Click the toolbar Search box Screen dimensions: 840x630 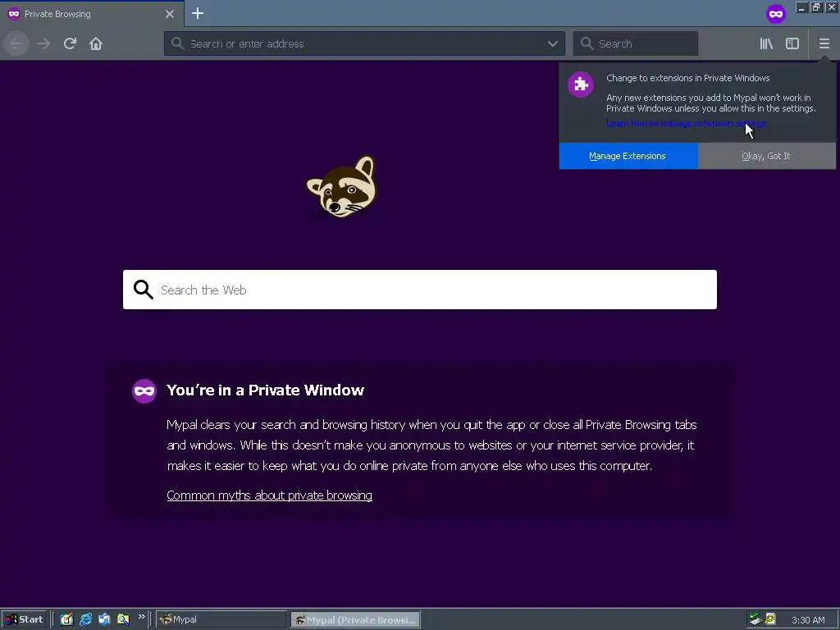[636, 43]
